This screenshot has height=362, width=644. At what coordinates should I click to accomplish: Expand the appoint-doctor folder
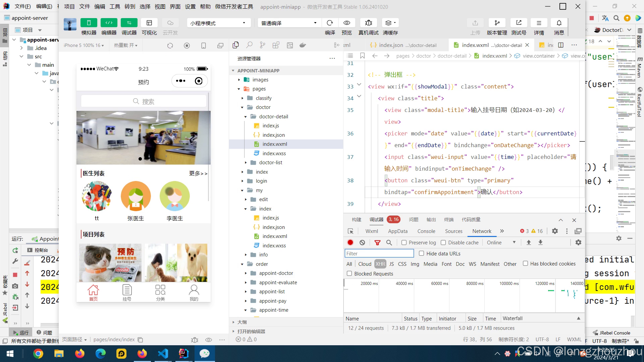click(276, 273)
